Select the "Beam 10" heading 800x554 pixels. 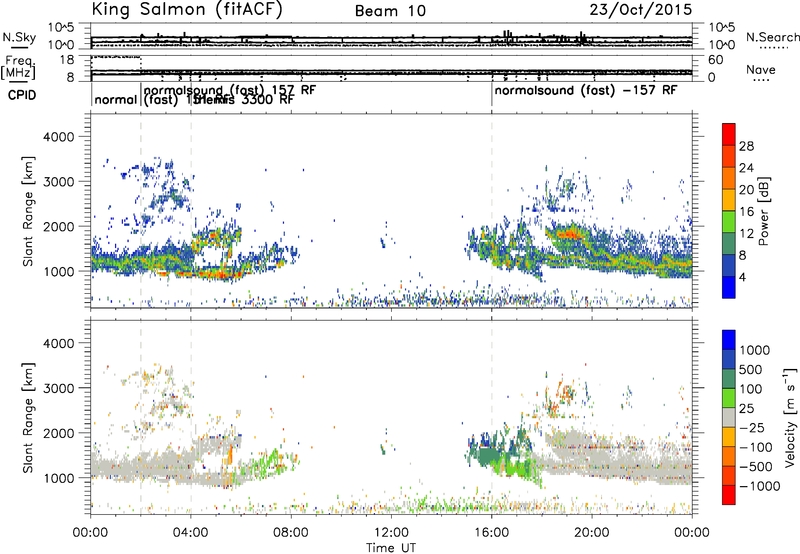[390, 11]
